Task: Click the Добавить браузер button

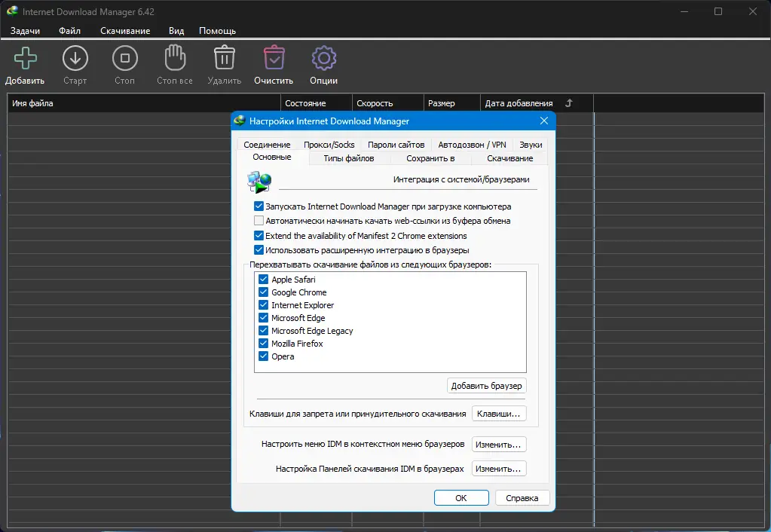Action: (x=486, y=386)
